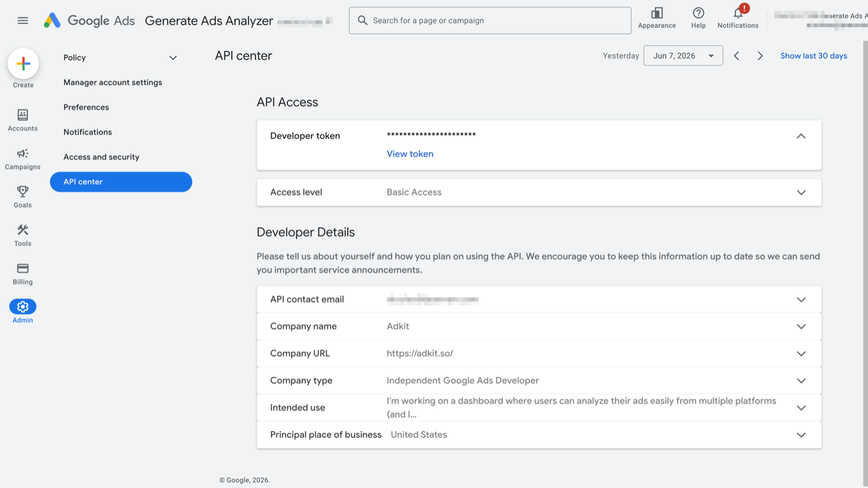Viewport: 868px width, 488px height.
Task: Click the Generate Ads Analyzer account name
Action: tap(209, 20)
